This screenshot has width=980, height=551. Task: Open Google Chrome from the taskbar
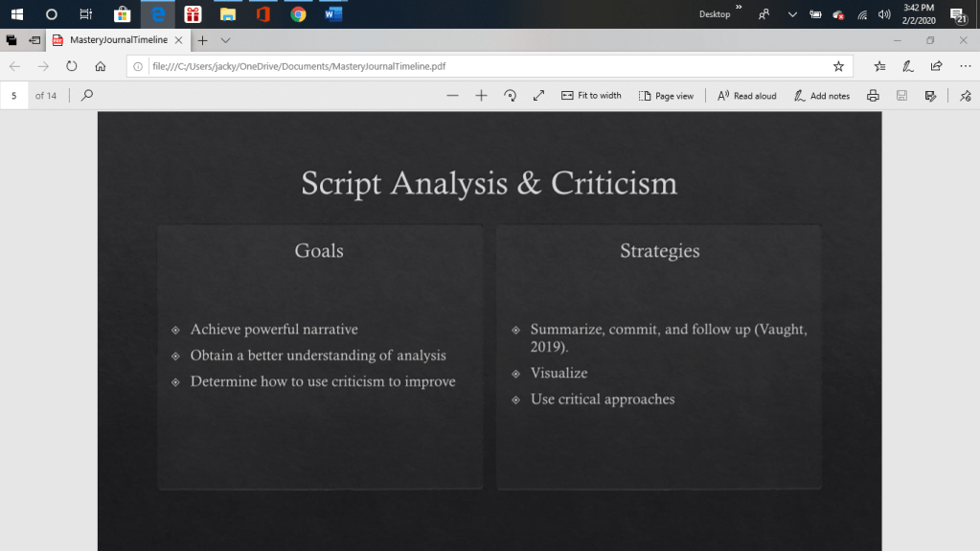[x=298, y=14]
